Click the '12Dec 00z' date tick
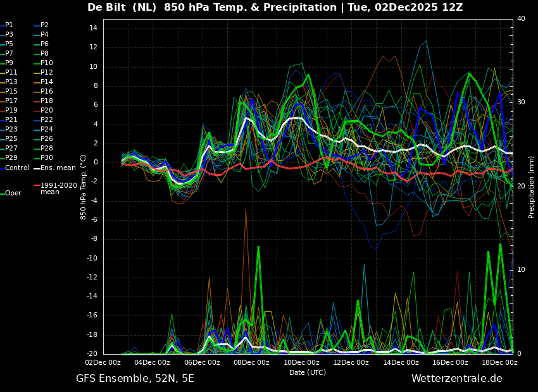This screenshot has width=538, height=392. [351, 362]
